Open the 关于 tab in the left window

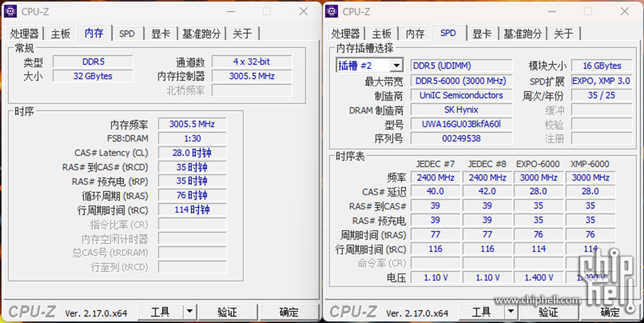click(242, 34)
